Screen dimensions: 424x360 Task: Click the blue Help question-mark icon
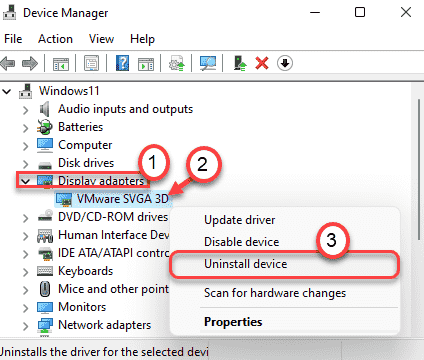(x=122, y=63)
